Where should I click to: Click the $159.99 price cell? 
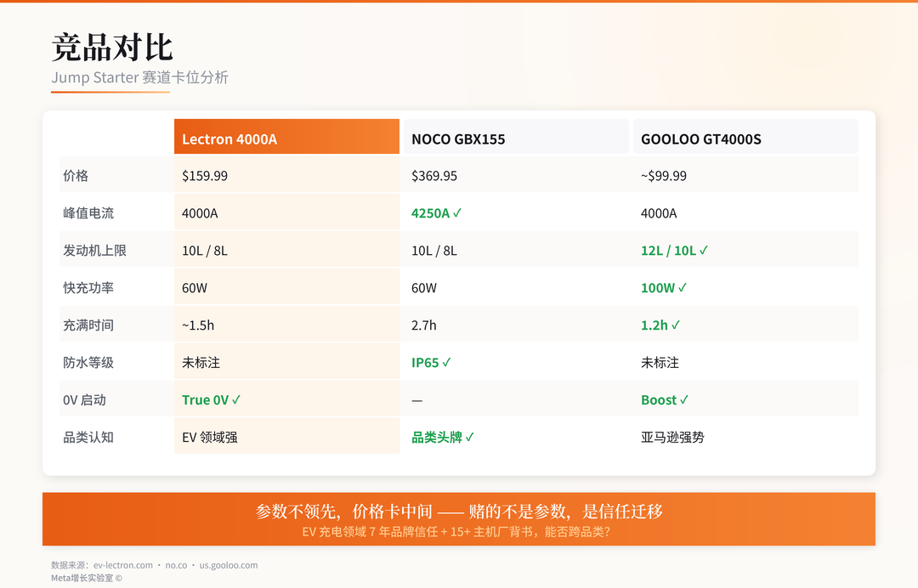coord(287,175)
